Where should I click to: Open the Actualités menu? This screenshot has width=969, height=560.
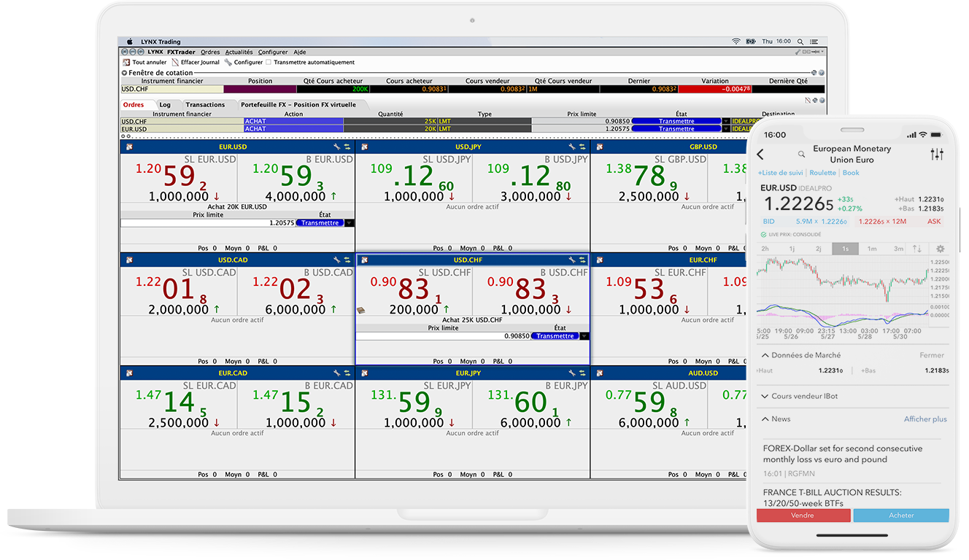click(x=239, y=52)
